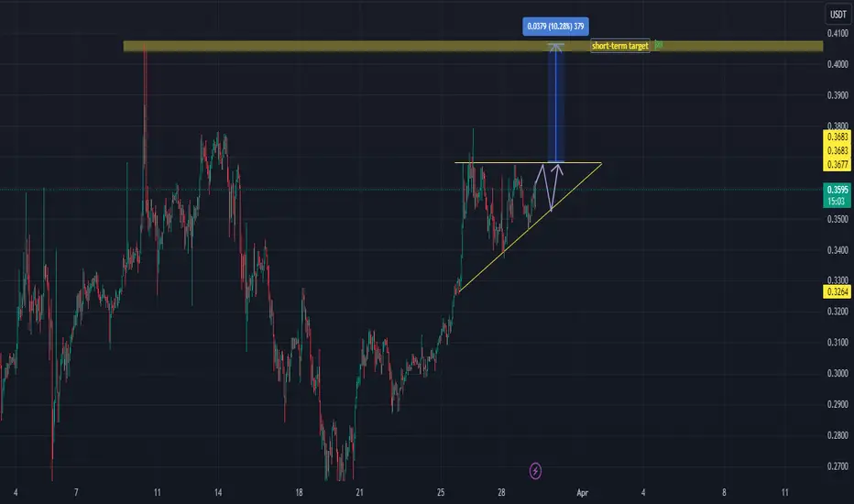Click the 0.2800 price axis value
This screenshot has height=504, width=854.
click(838, 435)
